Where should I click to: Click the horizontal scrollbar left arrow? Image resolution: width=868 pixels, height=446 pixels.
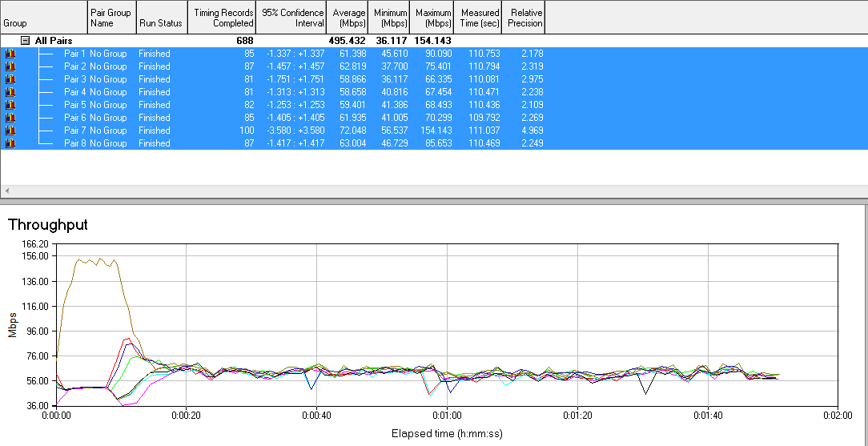6,191
